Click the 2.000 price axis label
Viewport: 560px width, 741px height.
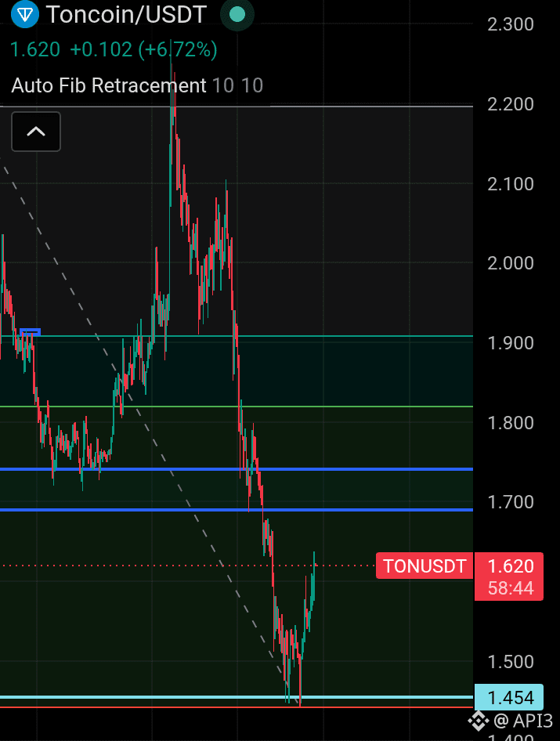511,263
